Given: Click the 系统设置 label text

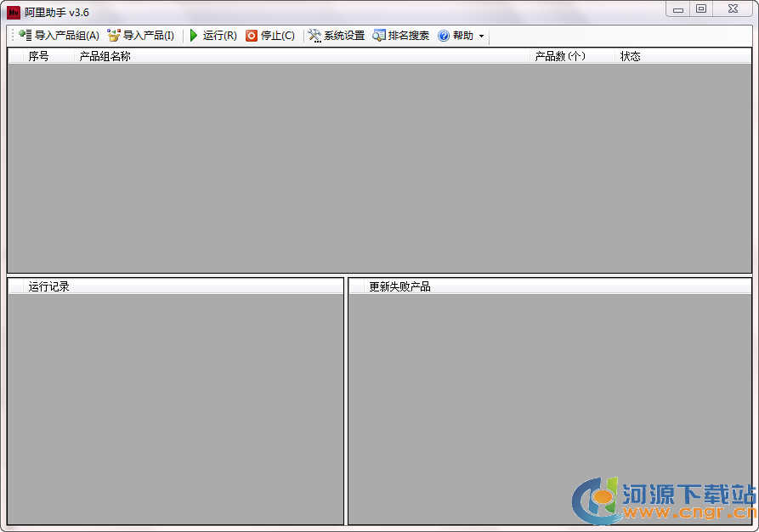Looking at the screenshot, I should (344, 36).
